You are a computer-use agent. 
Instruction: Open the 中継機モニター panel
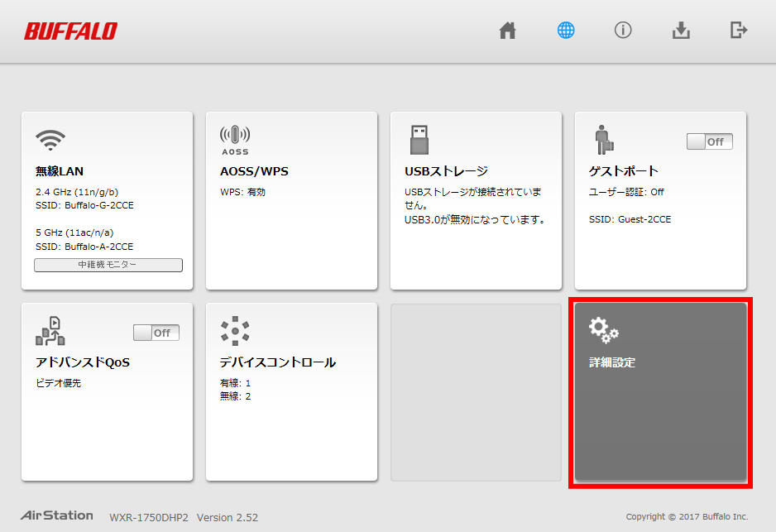[108, 265]
